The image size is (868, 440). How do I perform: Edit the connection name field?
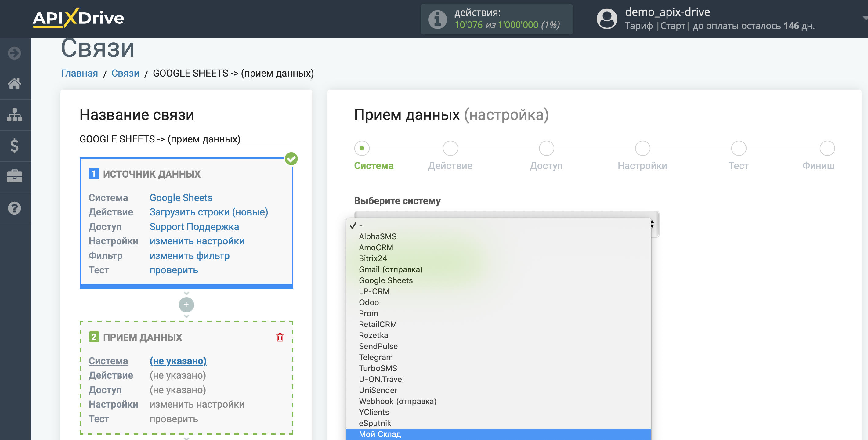click(x=186, y=139)
